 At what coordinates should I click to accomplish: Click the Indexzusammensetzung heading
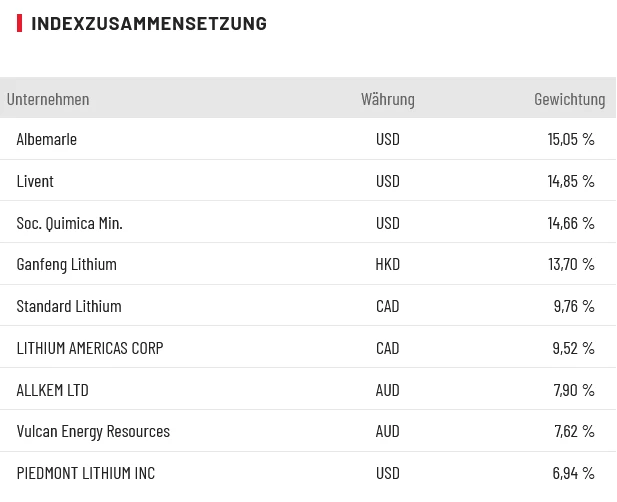pyautogui.click(x=149, y=23)
